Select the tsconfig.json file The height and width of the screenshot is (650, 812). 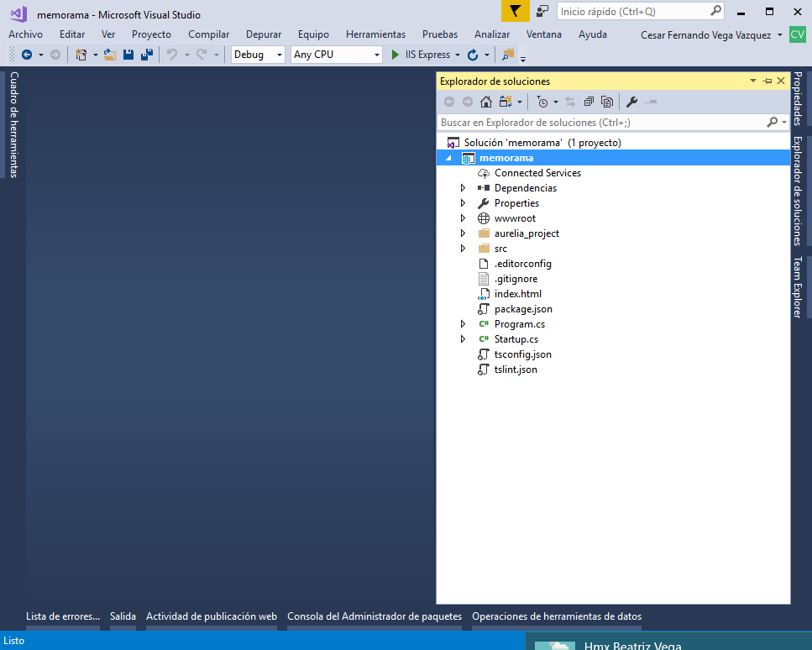point(522,354)
